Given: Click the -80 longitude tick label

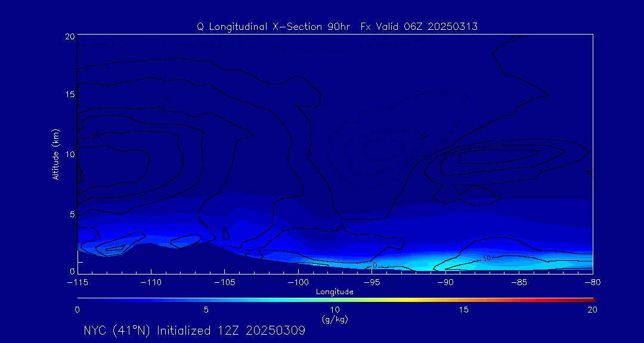Looking at the screenshot, I should pos(593,283).
